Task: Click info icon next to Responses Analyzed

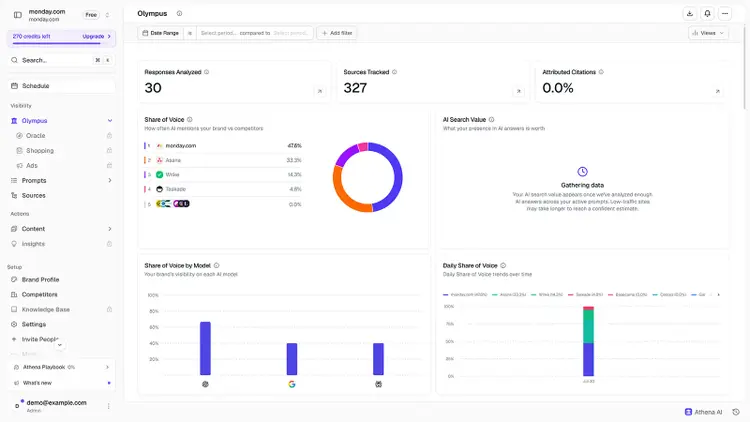Action: [x=207, y=72]
